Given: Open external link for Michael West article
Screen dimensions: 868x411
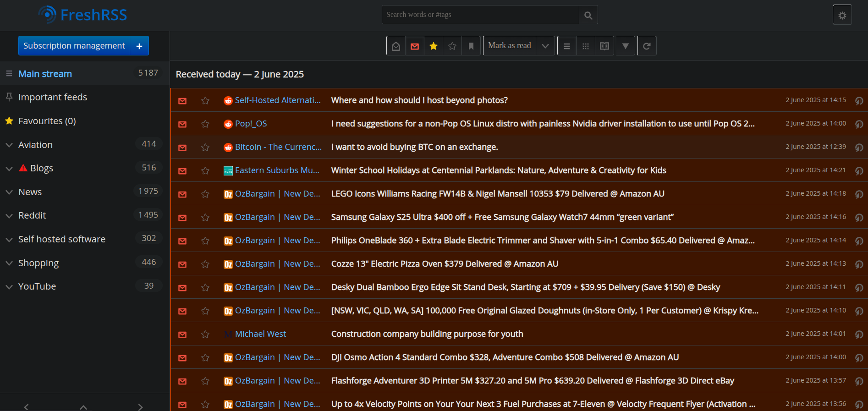Looking at the screenshot, I should click(859, 334).
